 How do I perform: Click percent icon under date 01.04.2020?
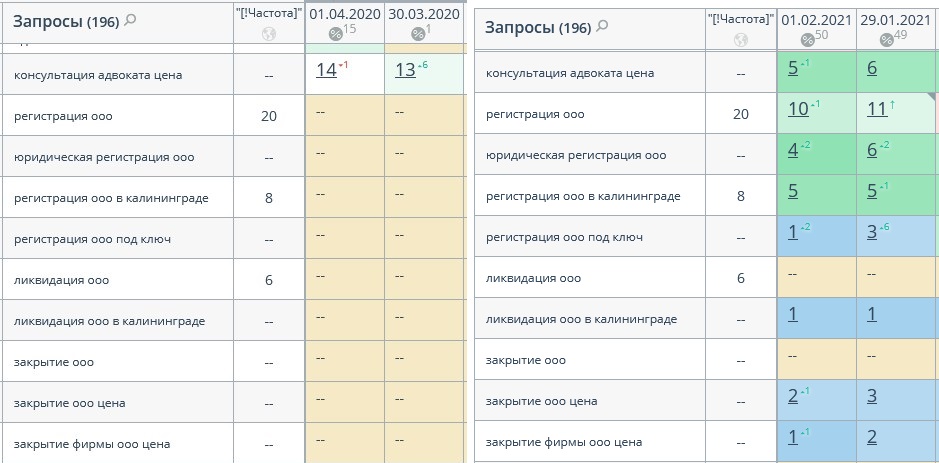click(335, 35)
